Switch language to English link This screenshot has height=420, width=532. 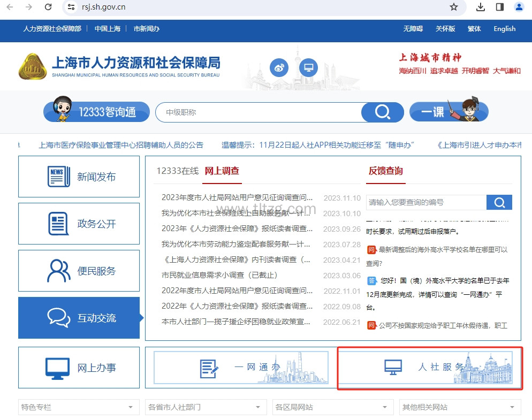coord(504,29)
